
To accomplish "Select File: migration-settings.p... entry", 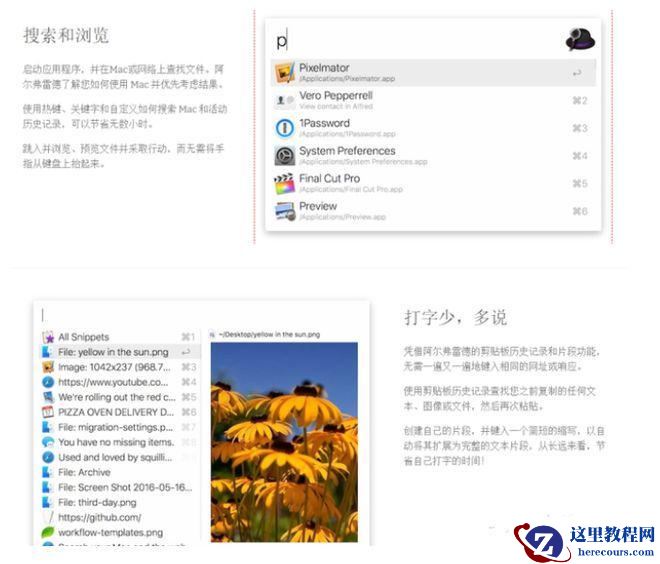I will coord(120,427).
